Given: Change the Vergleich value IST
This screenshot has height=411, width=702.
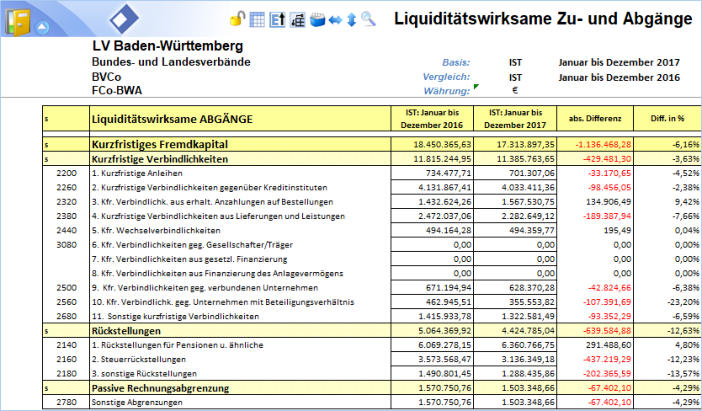Looking at the screenshot, I should click(x=515, y=76).
